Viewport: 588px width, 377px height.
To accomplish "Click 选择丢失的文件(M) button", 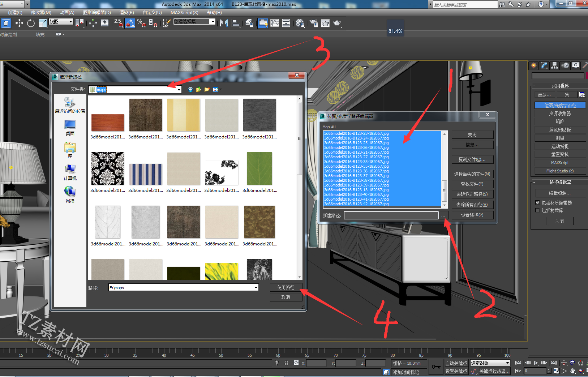I will click(x=472, y=174).
